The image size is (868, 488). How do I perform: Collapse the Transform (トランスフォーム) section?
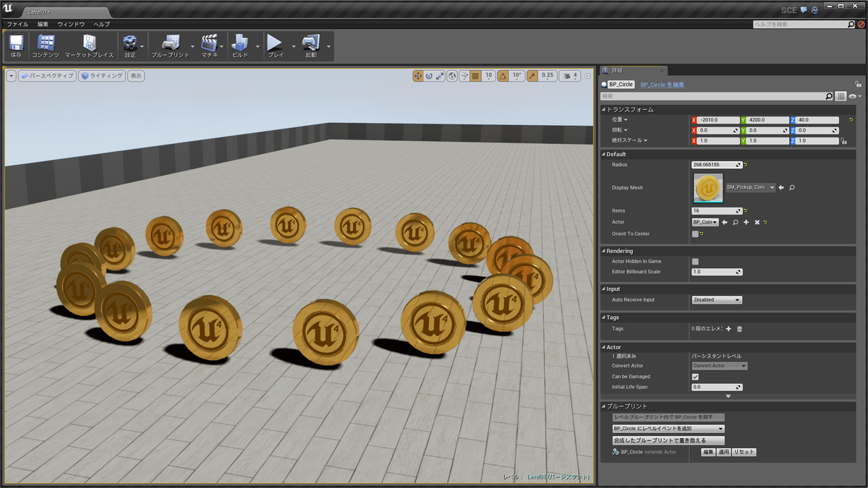click(605, 109)
